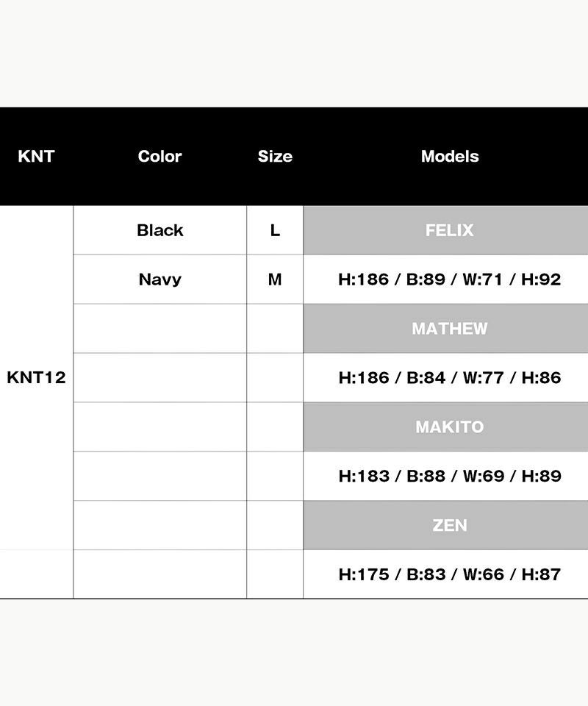Select the FELIX model name row
The height and width of the screenshot is (706, 588).
coord(449,230)
